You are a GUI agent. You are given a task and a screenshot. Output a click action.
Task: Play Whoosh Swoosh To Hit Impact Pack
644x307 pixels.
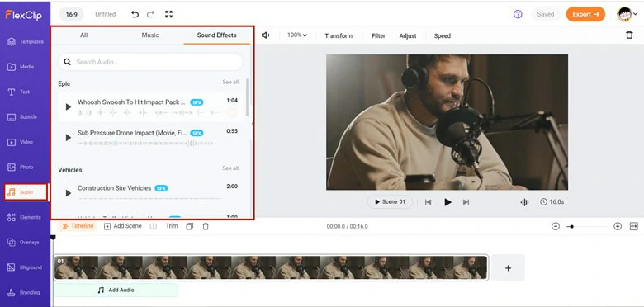(69, 106)
